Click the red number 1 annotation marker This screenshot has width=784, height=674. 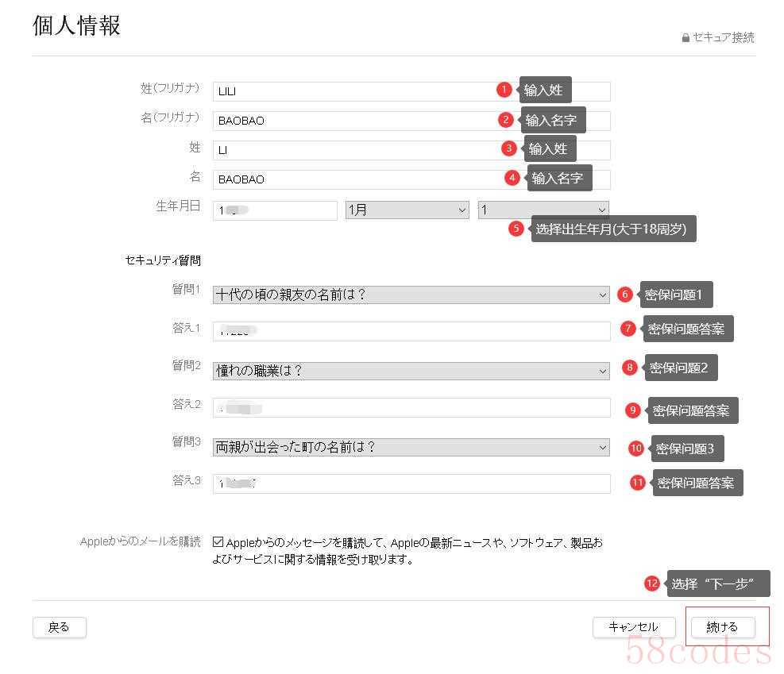pos(504,90)
